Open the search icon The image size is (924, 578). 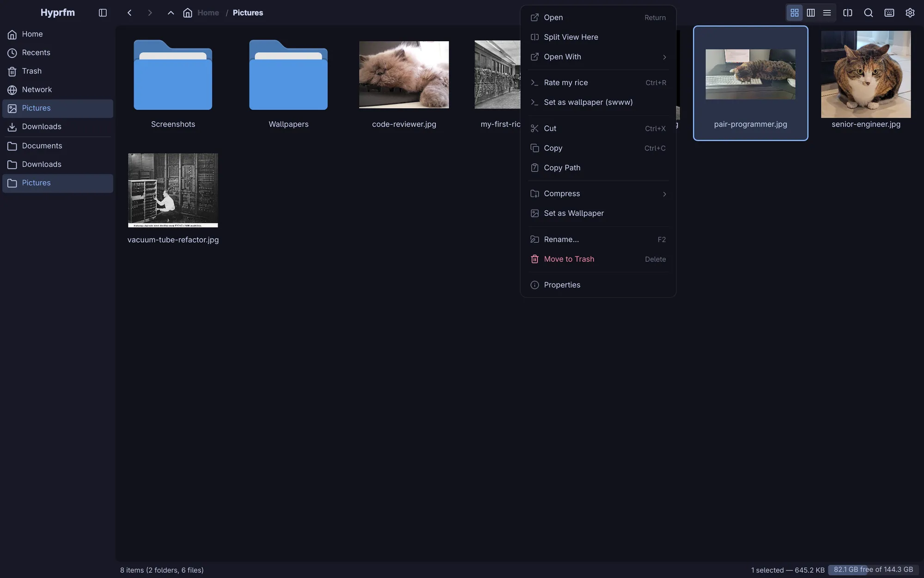[x=868, y=13]
